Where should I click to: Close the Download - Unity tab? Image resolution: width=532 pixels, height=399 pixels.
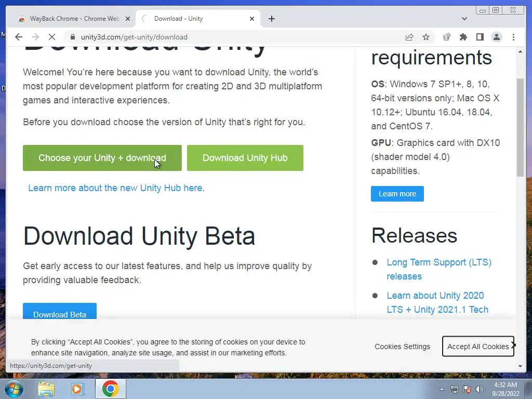pyautogui.click(x=252, y=19)
